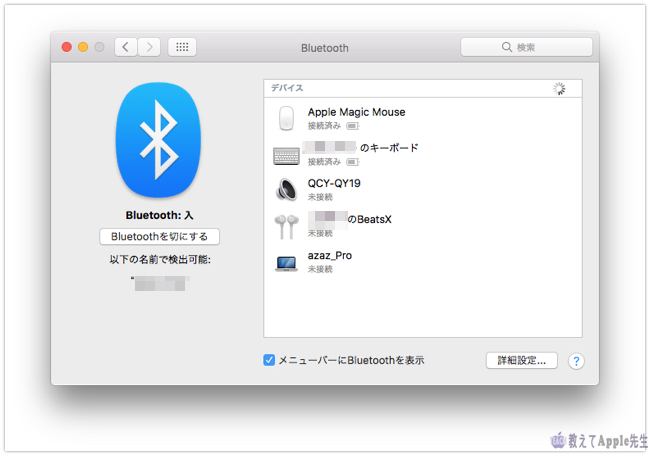
Task: Go back with the left chevron button
Action: (126, 47)
